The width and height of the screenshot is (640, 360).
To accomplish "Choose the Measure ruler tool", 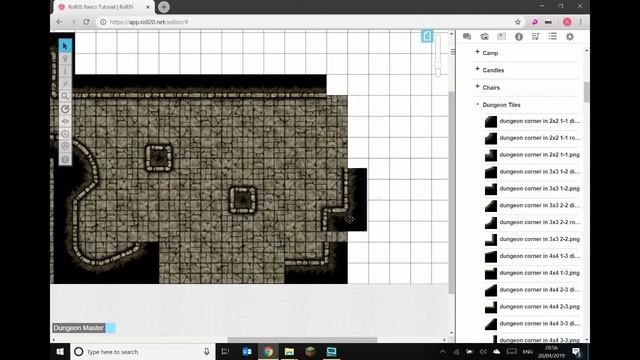I will coord(65,109).
